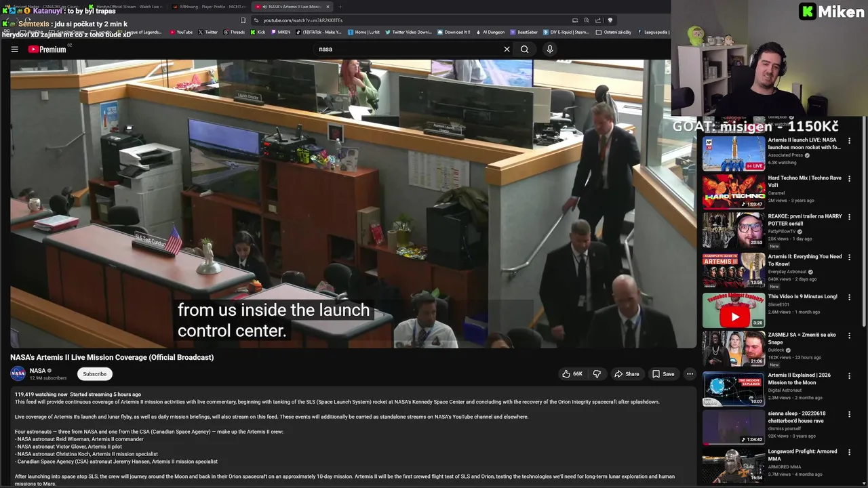The image size is (868, 488).
Task: Open Everyday Astronaut channel link
Action: point(787,272)
